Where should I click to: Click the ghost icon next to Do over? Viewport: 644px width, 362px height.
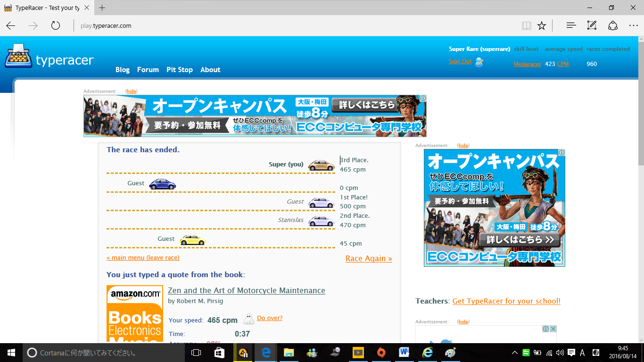248,319
